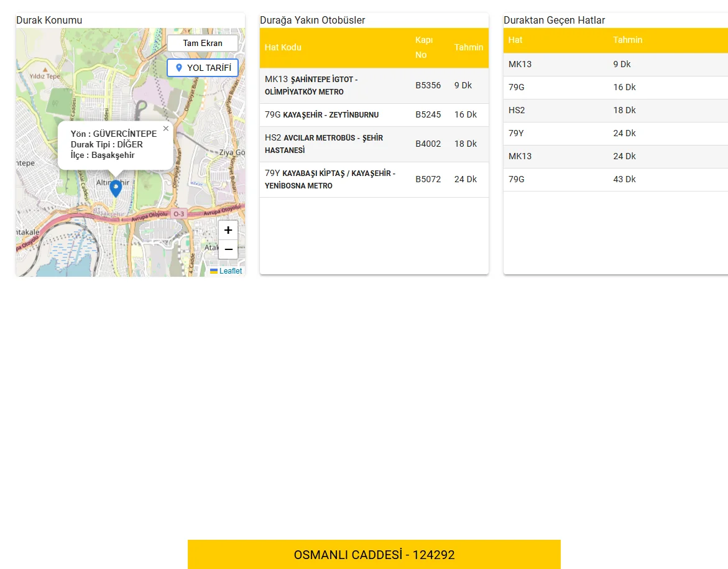Click the zoom in plus icon on map
Screen dimensions: 728x569
click(x=228, y=229)
